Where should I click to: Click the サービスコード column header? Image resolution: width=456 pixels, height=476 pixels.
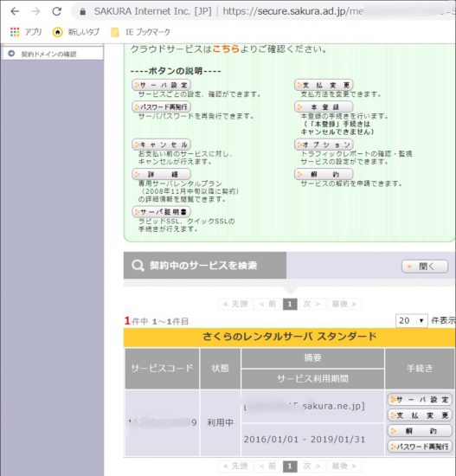tap(162, 368)
